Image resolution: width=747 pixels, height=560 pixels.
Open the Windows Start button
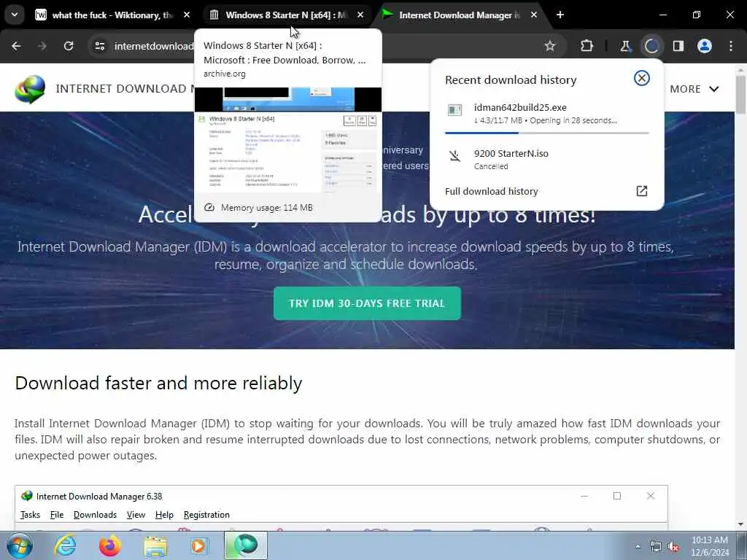20,545
